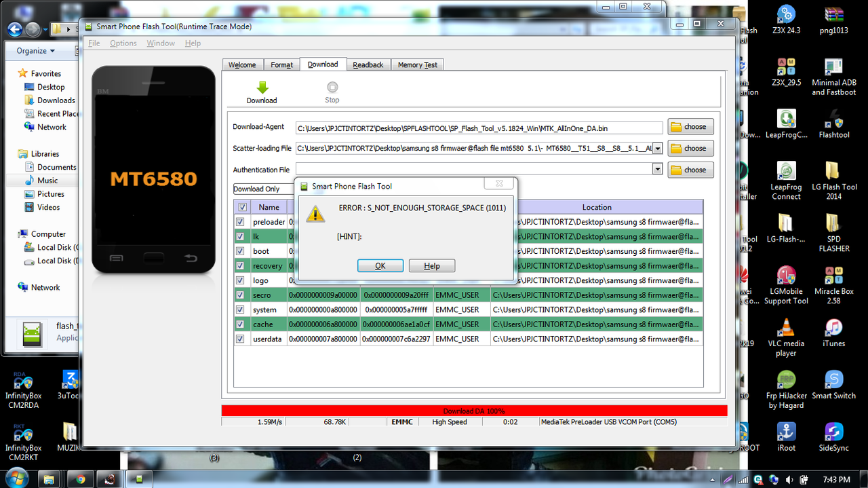868x488 pixels.
Task: Click choose button for Authentication File
Action: pos(690,170)
